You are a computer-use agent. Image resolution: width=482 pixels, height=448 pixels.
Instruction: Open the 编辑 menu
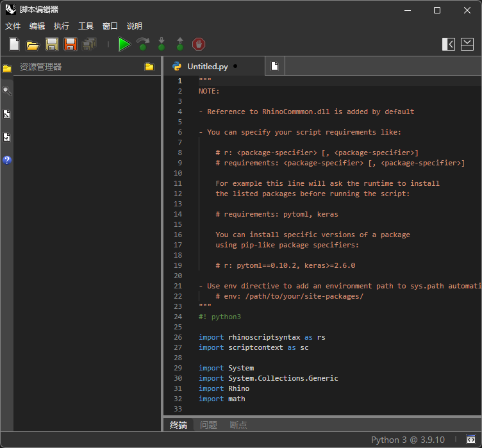click(x=37, y=26)
